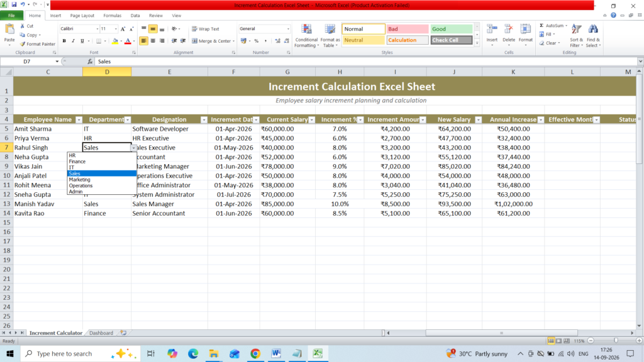This screenshot has height=362, width=644.
Task: Choose Finance from the dropdown list
Action: click(x=102, y=162)
